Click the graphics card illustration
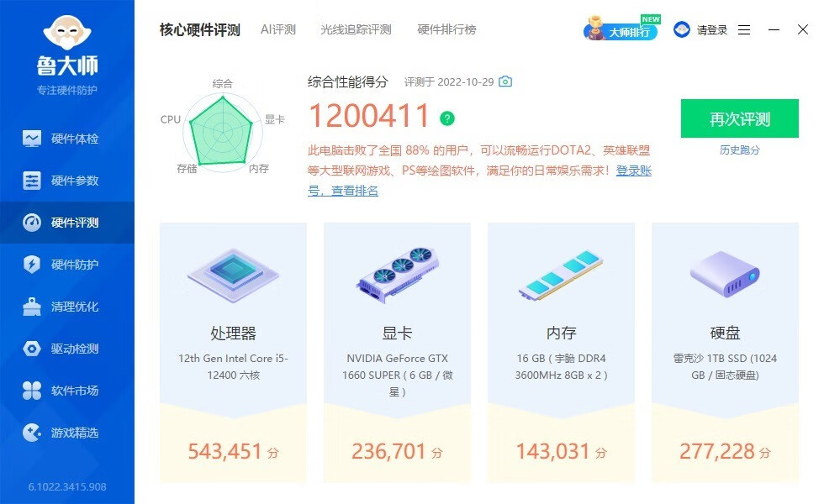This screenshot has width=824, height=504. pyautogui.click(x=397, y=276)
